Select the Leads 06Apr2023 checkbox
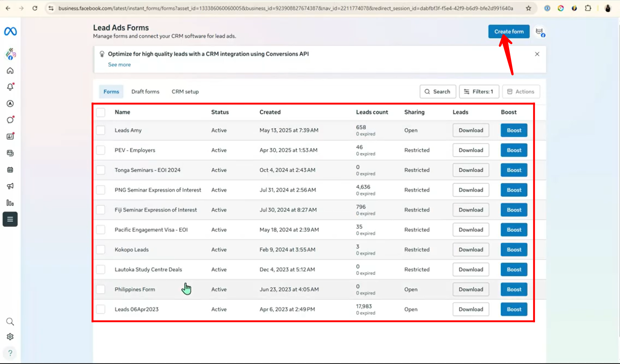This screenshot has height=364, width=620. (x=101, y=309)
